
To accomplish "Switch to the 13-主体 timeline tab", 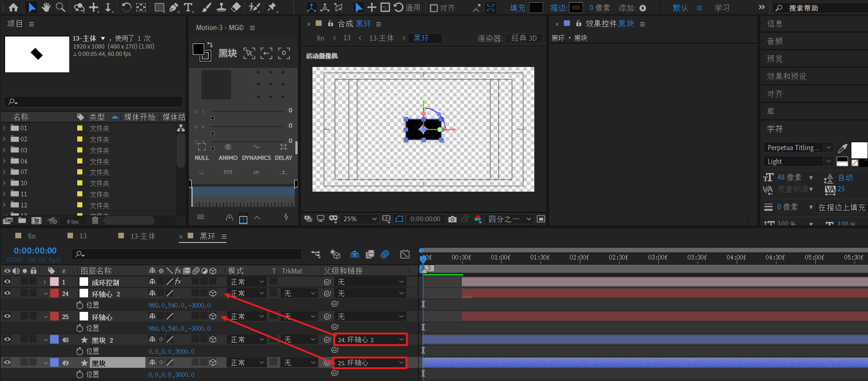I will (143, 236).
